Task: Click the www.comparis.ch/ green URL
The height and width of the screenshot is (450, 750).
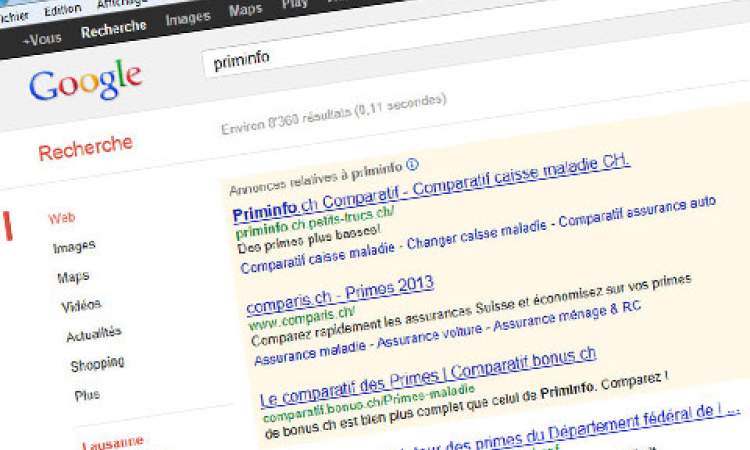Action: 302,318
